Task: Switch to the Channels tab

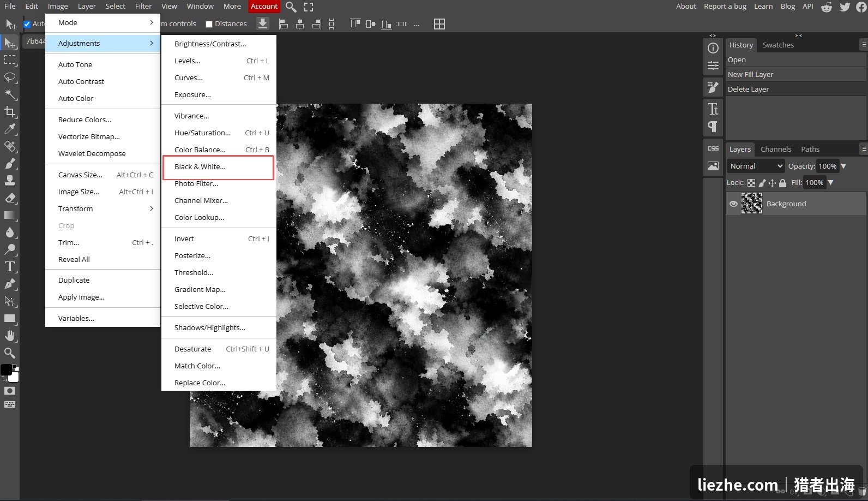Action: click(775, 149)
